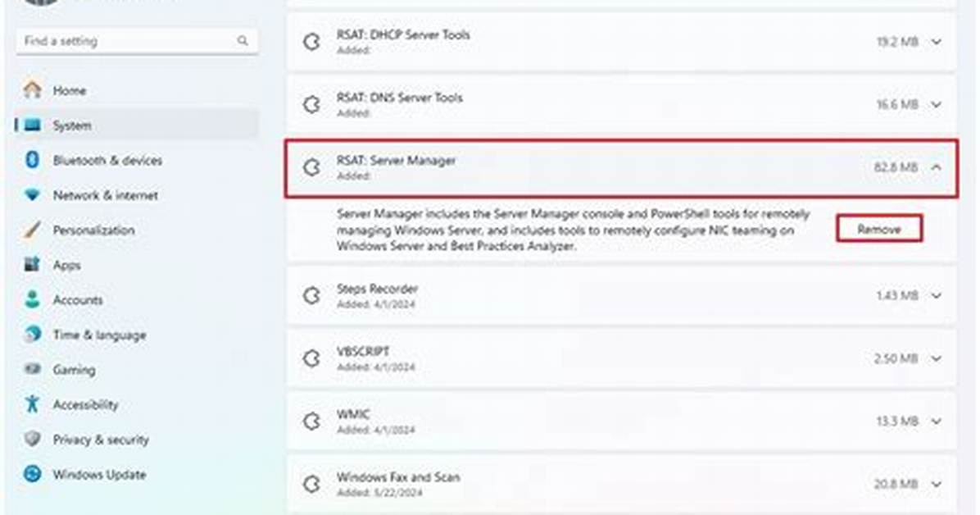The width and height of the screenshot is (980, 515).
Task: Open the Apps settings category
Action: click(x=137, y=265)
